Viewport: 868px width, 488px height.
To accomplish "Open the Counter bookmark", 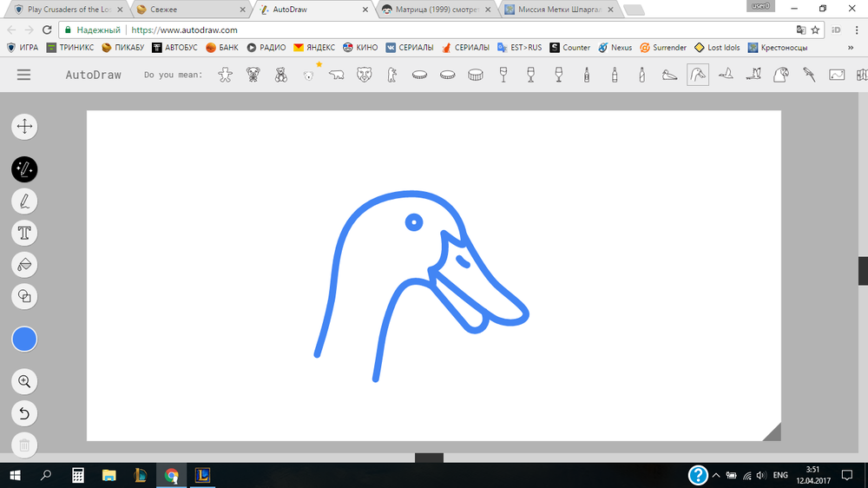I will click(569, 48).
